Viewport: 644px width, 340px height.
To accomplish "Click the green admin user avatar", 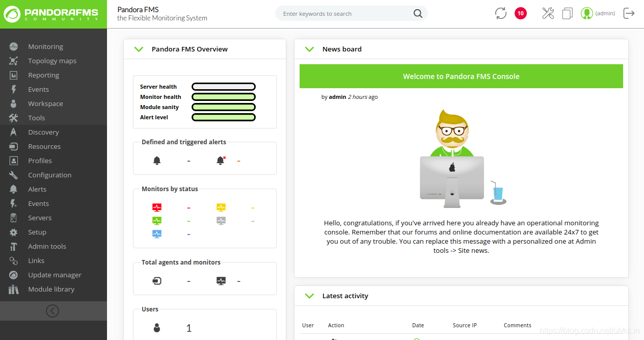I will 587,13.
